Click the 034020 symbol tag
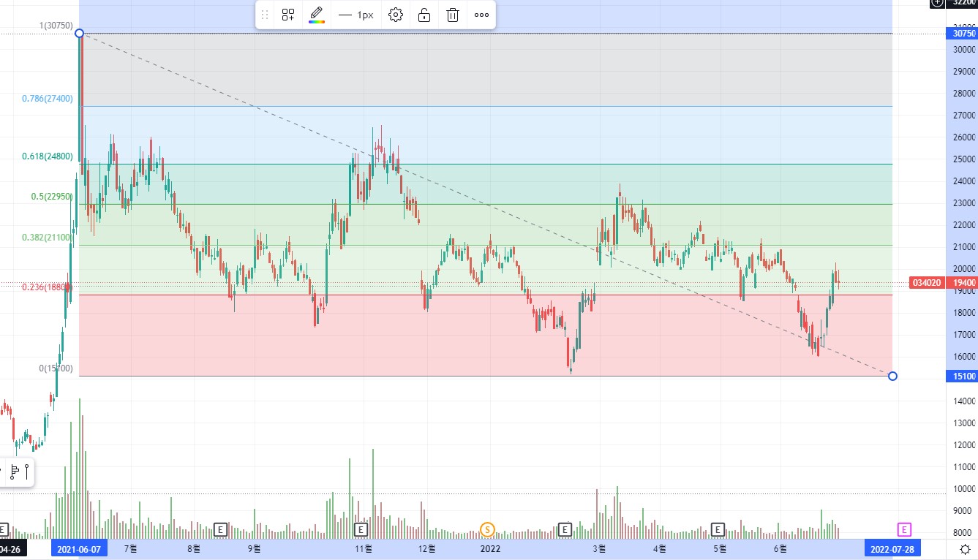Screen dimensions: 978x560 (x=926, y=282)
